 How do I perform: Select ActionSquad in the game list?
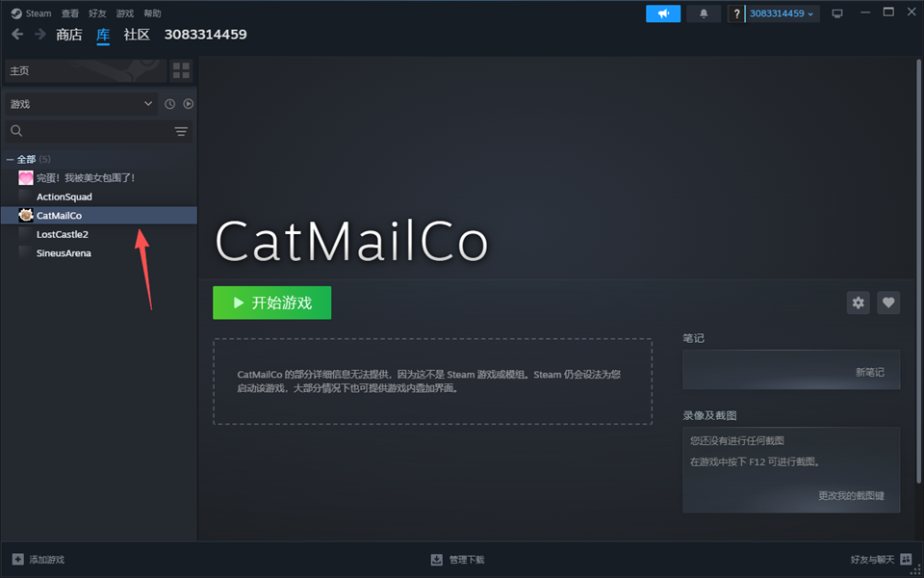(x=98, y=197)
